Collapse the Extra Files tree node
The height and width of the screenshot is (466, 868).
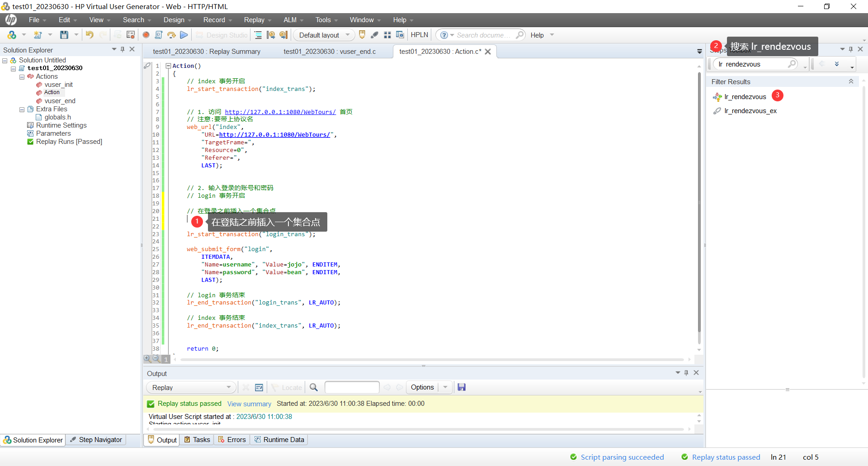[22, 109]
